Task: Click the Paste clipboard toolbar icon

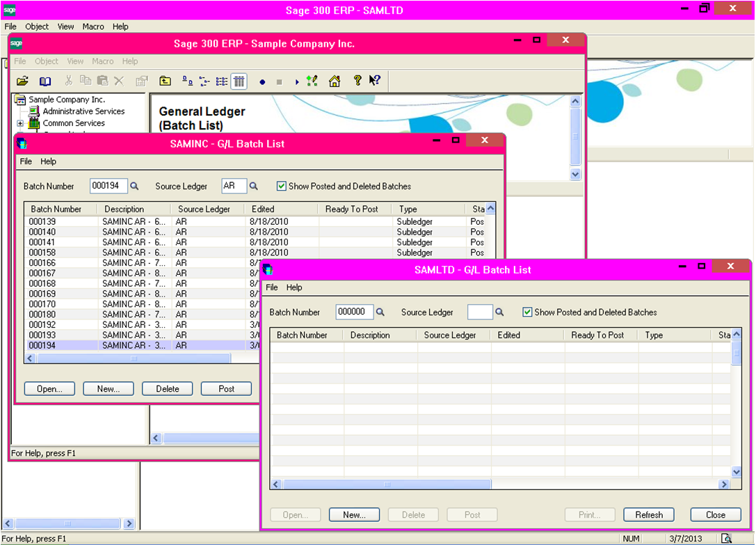Action: pyautogui.click(x=103, y=81)
